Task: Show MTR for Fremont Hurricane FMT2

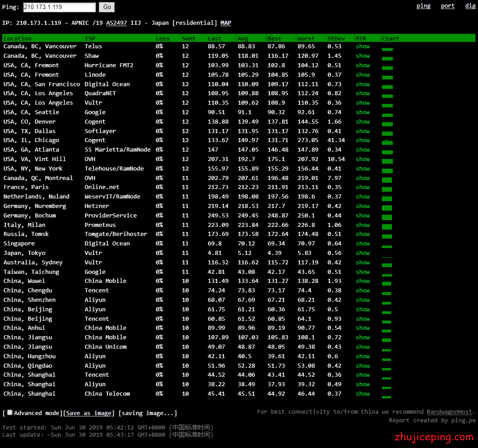Action: 363,65
